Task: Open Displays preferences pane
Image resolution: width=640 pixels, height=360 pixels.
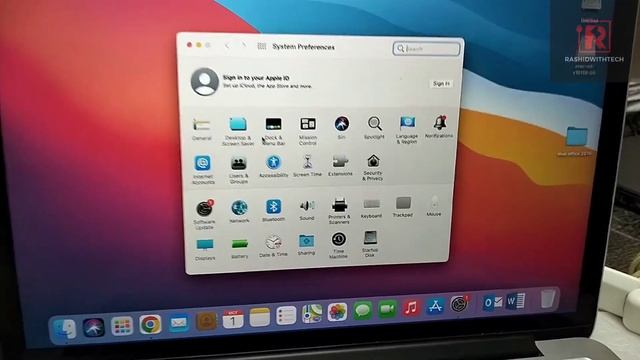Action: click(x=204, y=245)
